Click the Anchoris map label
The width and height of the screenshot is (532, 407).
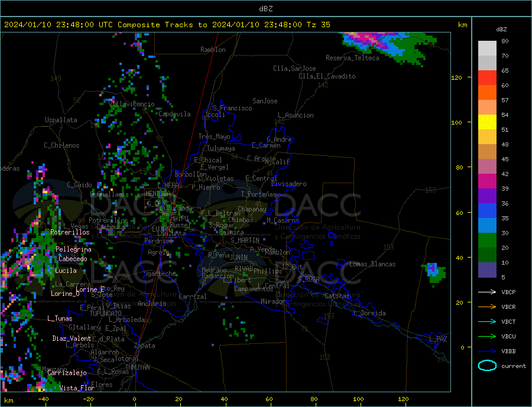coord(152,304)
